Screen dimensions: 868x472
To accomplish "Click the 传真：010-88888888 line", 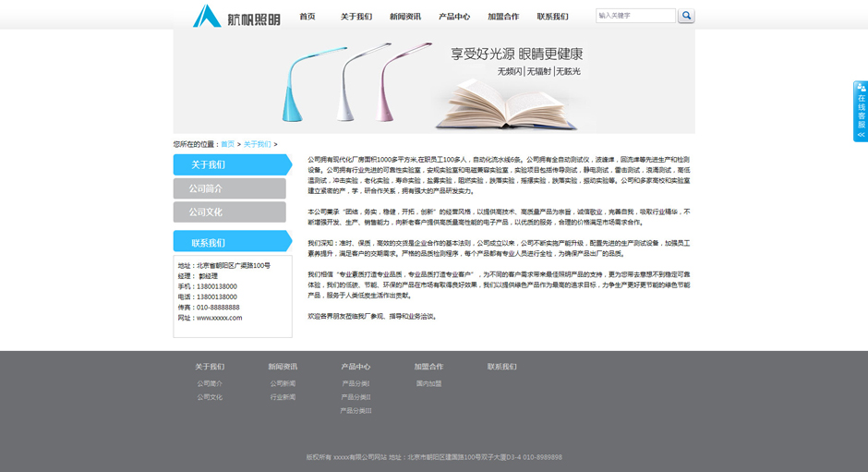I will point(209,307).
